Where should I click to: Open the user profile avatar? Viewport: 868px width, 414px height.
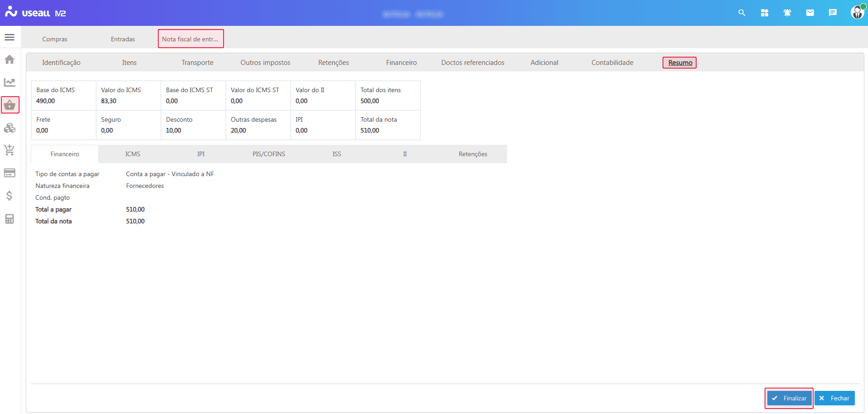tap(857, 12)
